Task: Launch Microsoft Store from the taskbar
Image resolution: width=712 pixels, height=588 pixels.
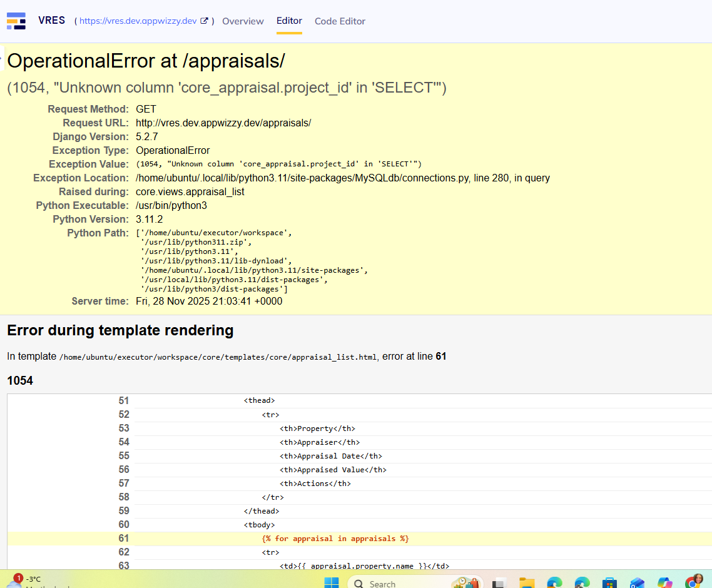Action: click(x=609, y=582)
